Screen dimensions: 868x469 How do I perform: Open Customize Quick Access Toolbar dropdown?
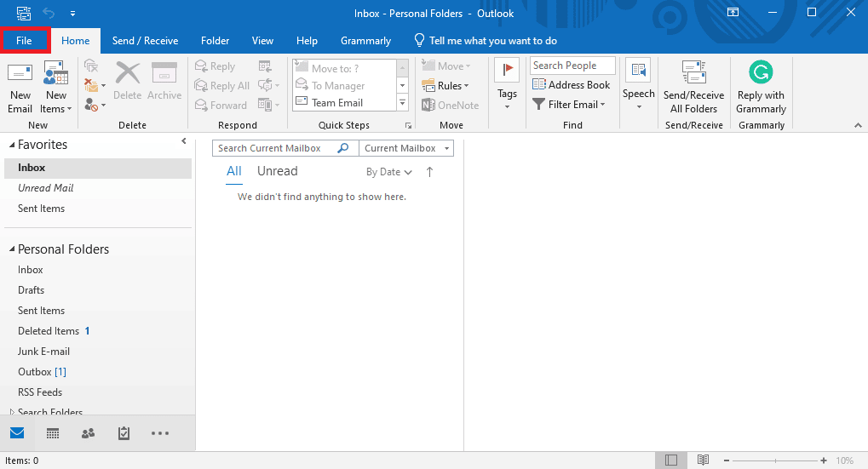[72, 14]
